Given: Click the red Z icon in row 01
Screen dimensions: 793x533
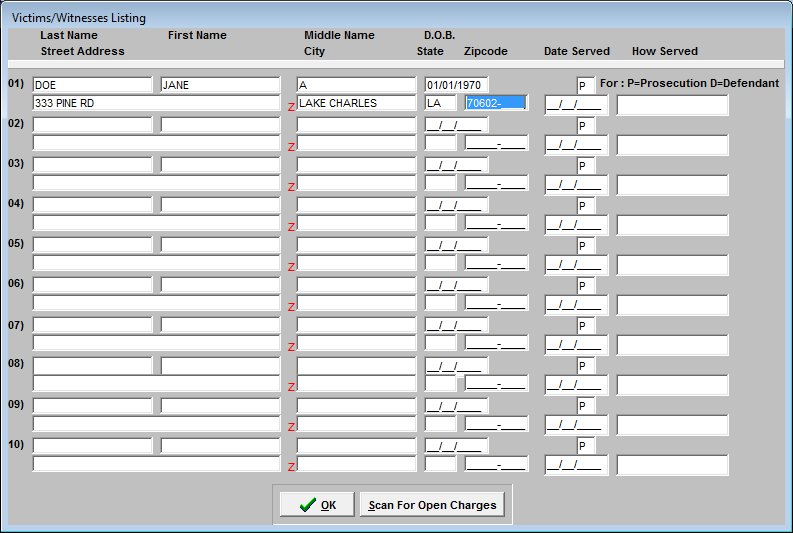Looking at the screenshot, I should click(x=291, y=106).
